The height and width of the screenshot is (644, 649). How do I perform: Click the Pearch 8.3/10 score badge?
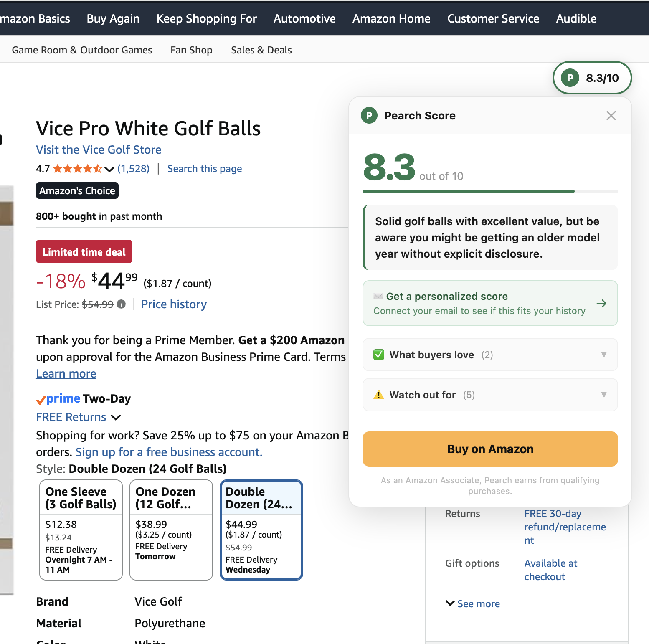[x=592, y=78]
